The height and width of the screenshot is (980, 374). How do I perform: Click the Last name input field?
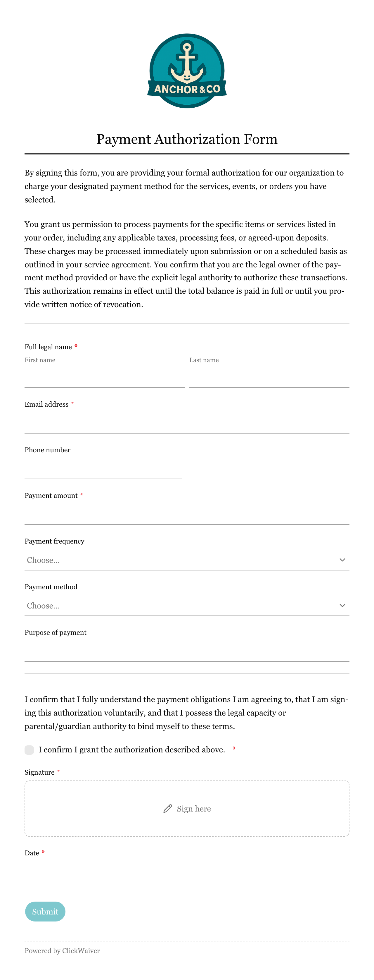click(269, 378)
